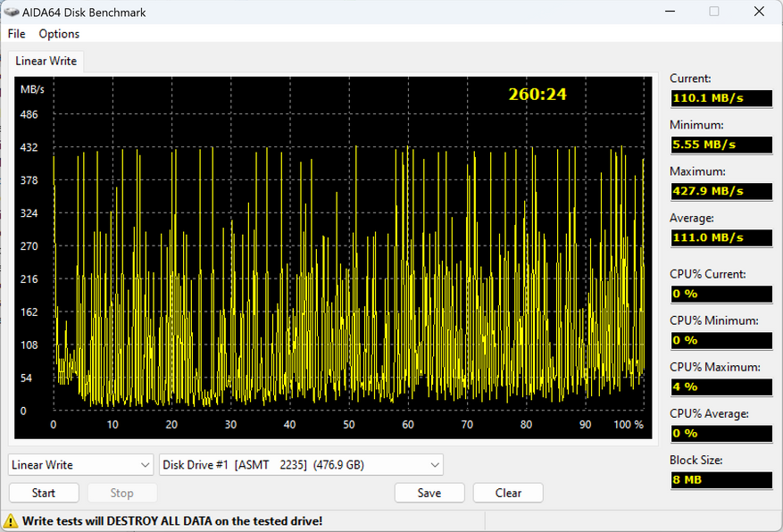Click the 260:24 elapsed timer in graph
Viewport: 783px width, 532px height.
click(x=537, y=94)
